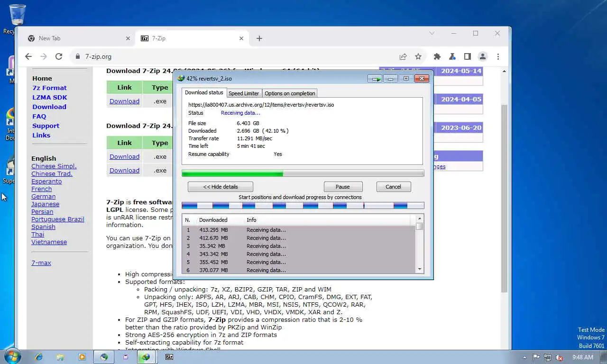Open the Chrome three-dot menu
Image resolution: width=607 pixels, height=364 pixels.
pyautogui.click(x=498, y=56)
